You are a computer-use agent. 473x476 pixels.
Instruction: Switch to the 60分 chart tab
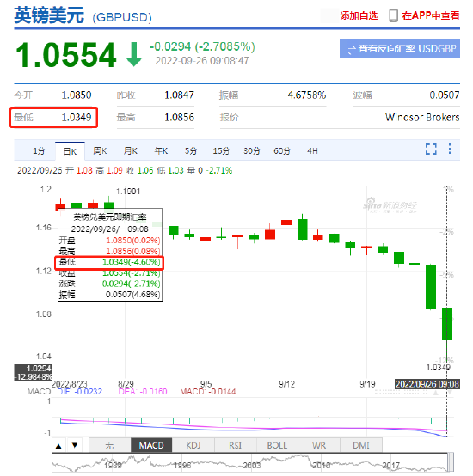coord(282,151)
